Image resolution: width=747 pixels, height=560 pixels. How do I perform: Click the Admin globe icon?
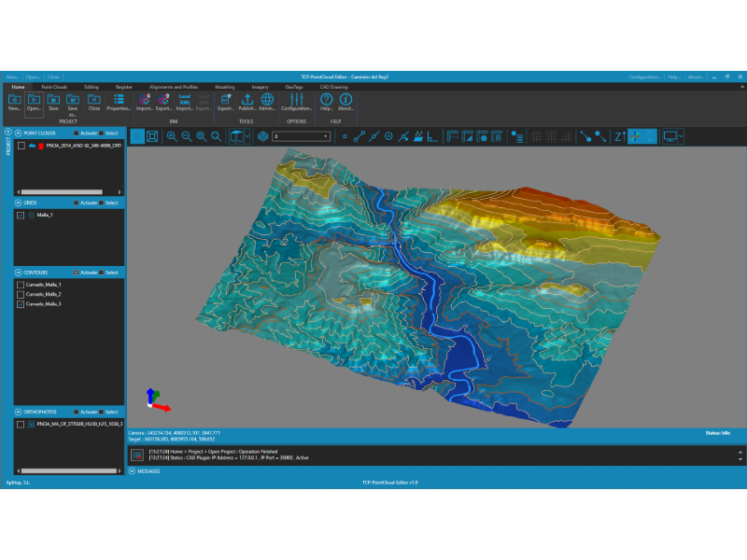[x=267, y=99]
